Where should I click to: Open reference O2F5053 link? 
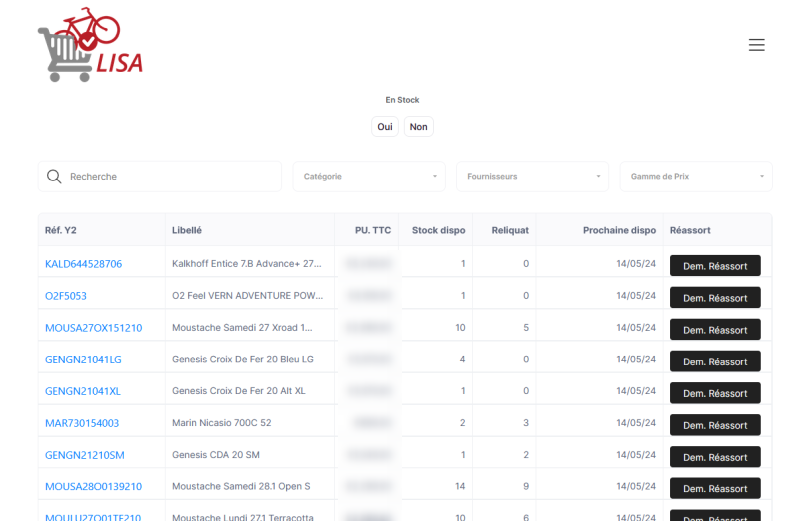[x=66, y=296]
